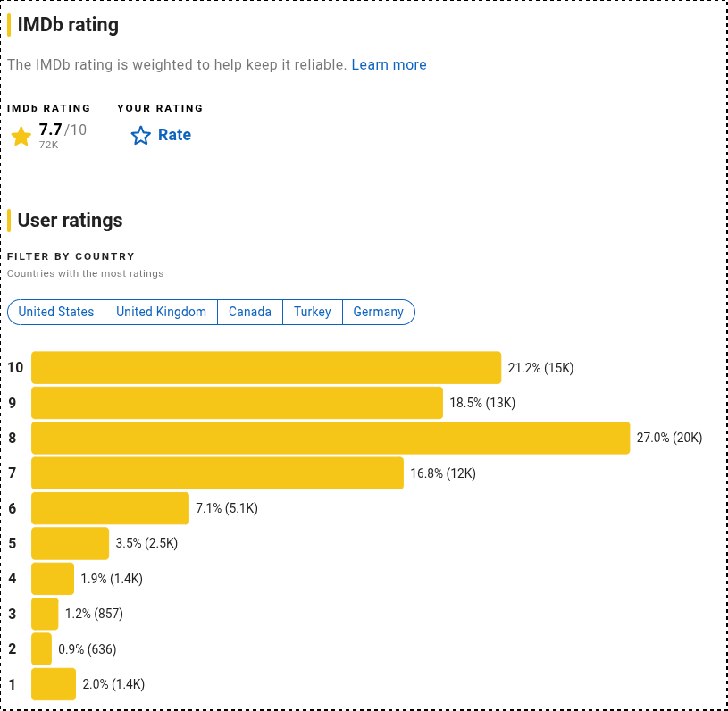The height and width of the screenshot is (711, 728).
Task: Click the yellow IMDb rating star
Action: pyautogui.click(x=21, y=137)
